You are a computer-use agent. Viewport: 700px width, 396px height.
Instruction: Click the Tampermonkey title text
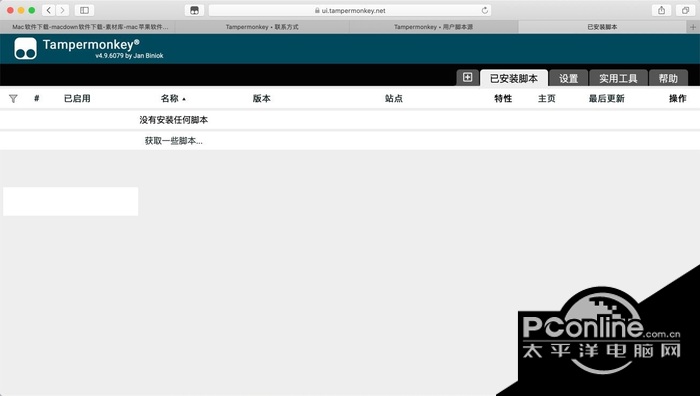pyautogui.click(x=91, y=45)
